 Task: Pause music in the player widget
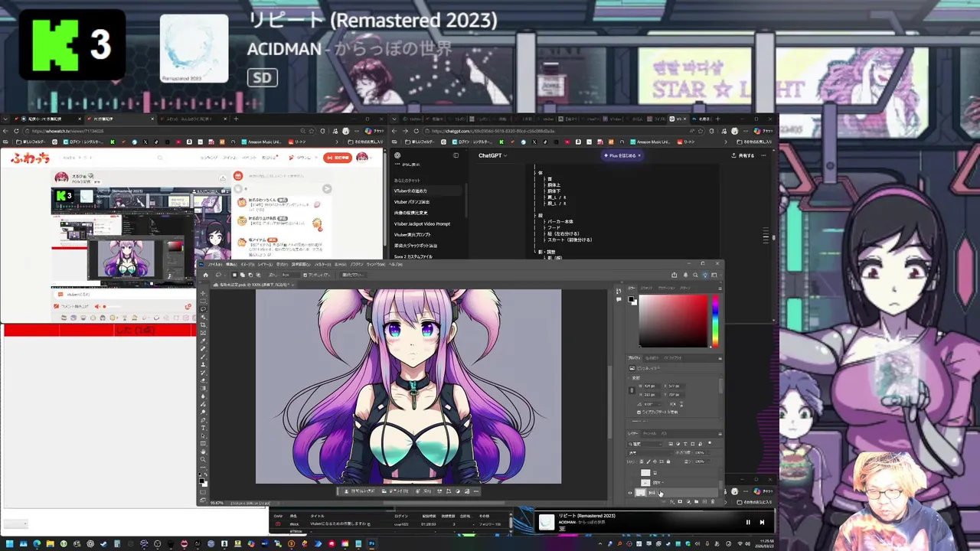[x=748, y=522]
